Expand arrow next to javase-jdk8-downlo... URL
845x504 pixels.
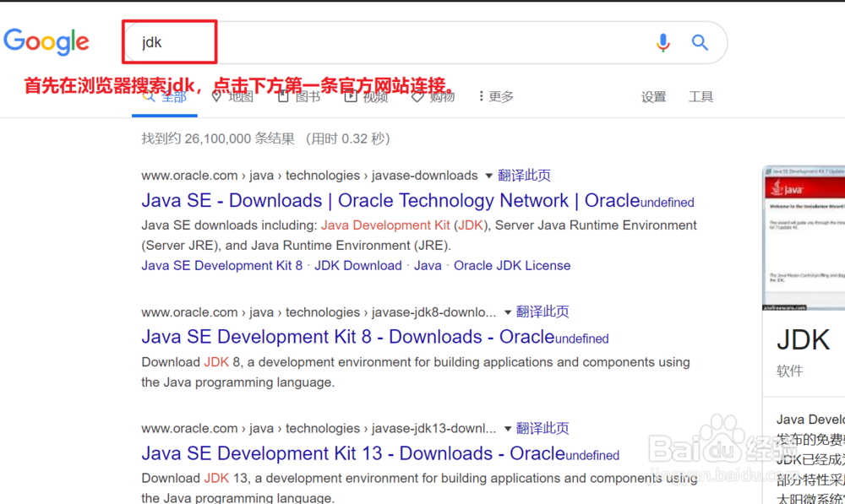click(x=508, y=312)
